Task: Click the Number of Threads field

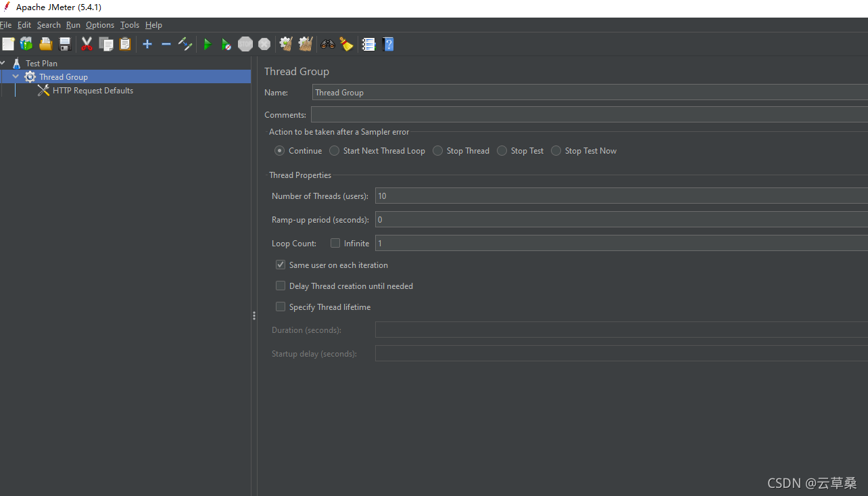Action: [621, 196]
